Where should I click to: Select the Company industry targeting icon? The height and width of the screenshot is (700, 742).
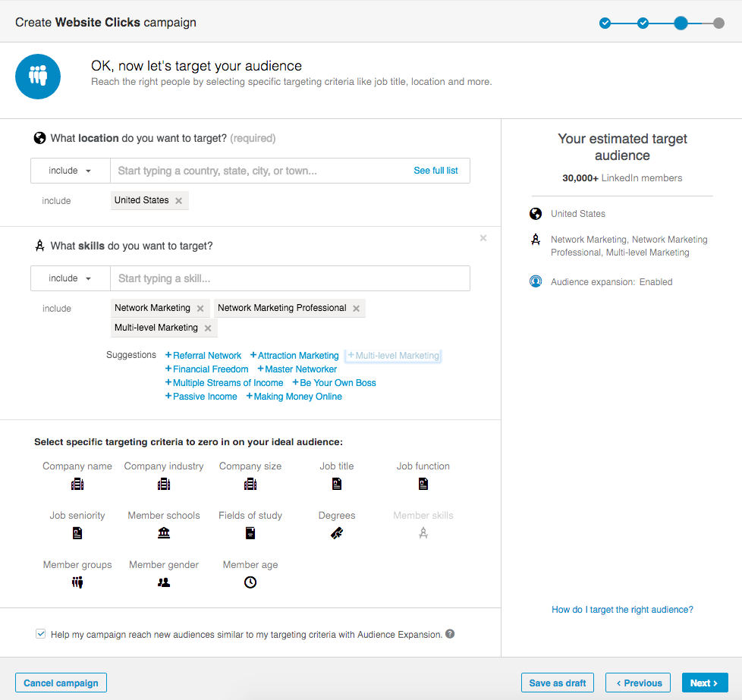[164, 484]
